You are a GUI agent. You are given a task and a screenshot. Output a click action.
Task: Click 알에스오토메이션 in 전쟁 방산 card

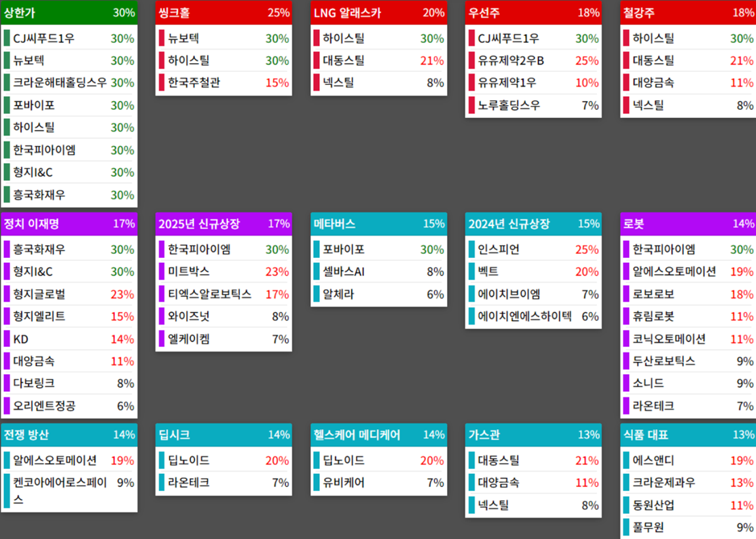69,460
